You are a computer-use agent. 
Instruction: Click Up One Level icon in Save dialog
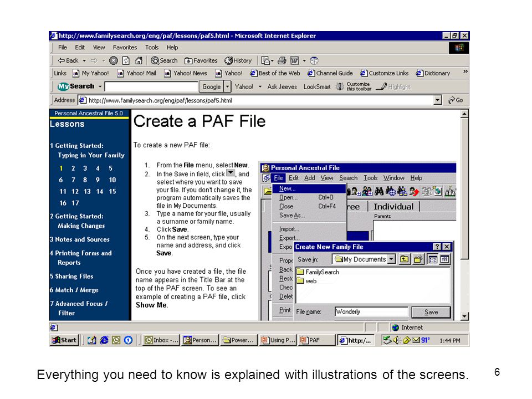click(x=404, y=259)
